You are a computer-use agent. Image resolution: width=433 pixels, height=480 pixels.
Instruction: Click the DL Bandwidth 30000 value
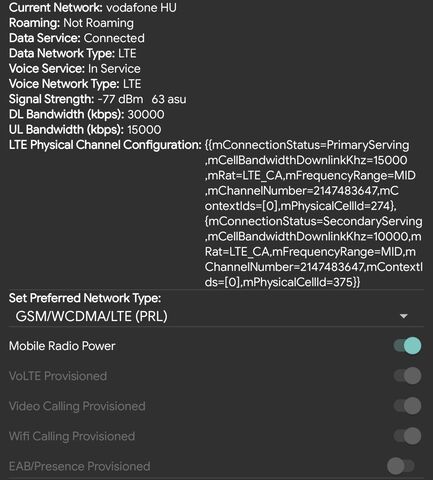[x=146, y=114]
